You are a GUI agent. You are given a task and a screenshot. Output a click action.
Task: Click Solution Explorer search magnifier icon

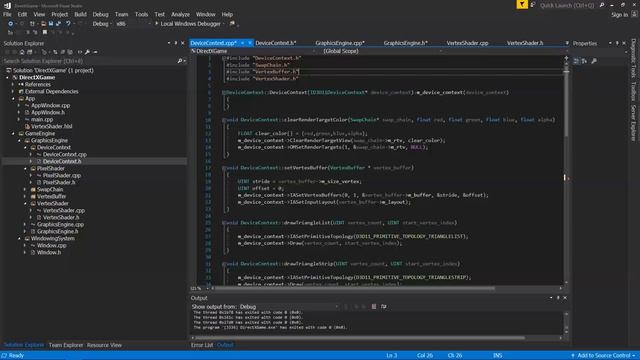pos(180,61)
